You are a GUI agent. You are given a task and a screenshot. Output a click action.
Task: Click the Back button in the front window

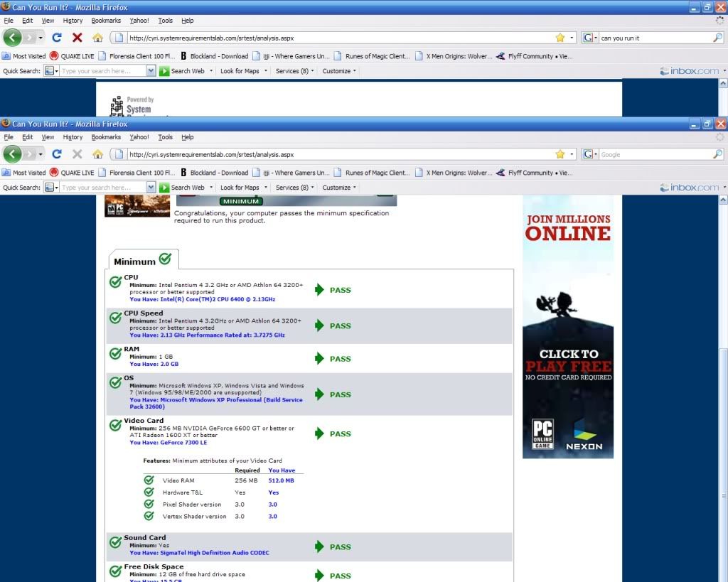coord(14,154)
